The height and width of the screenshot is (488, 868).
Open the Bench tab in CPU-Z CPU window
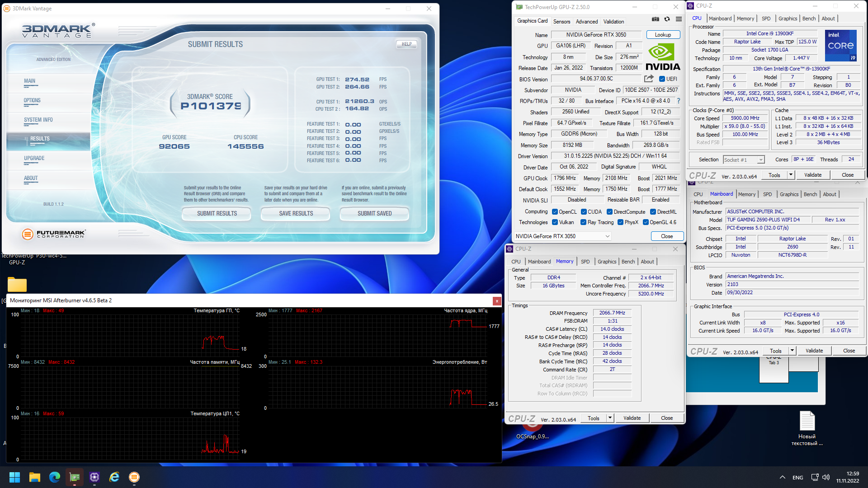coord(809,19)
